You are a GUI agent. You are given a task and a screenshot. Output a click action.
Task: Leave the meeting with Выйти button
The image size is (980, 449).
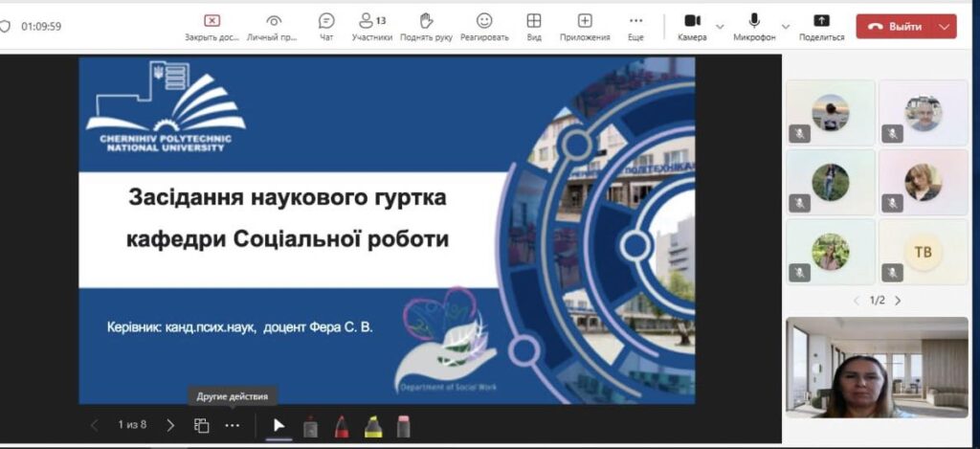(x=895, y=27)
